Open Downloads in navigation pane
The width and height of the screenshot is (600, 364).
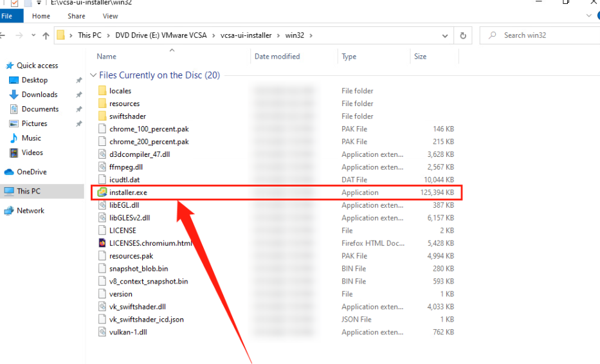[x=39, y=95]
